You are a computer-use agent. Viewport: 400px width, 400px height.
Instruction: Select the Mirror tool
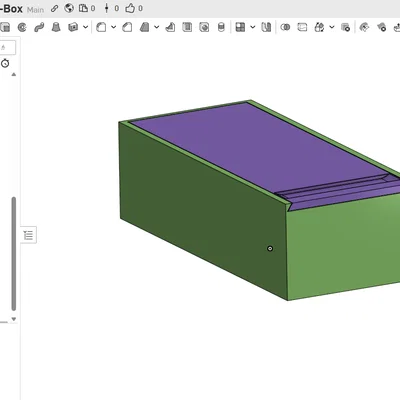[x=266, y=27]
